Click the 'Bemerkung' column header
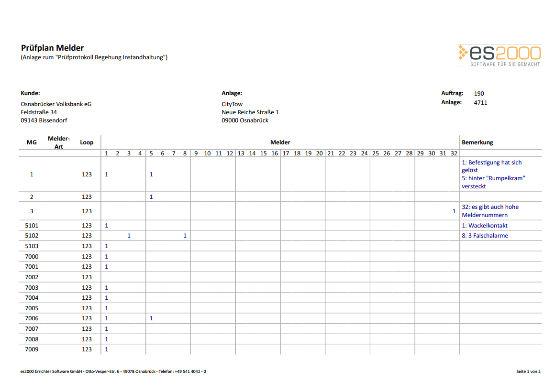 coord(477,142)
